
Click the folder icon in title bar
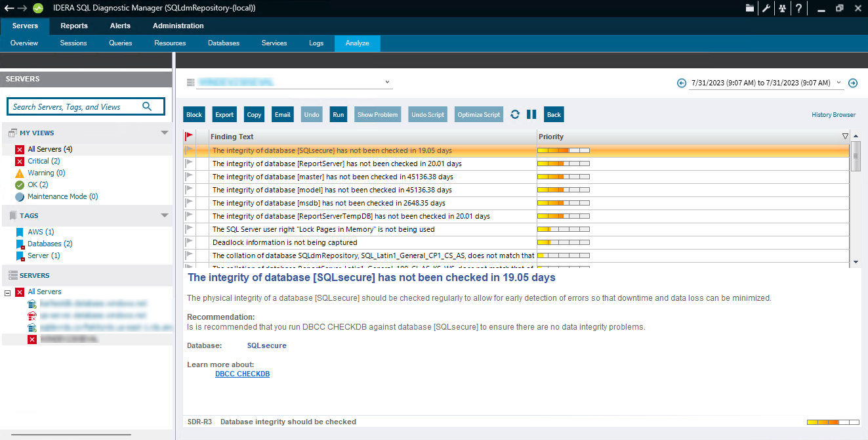750,8
